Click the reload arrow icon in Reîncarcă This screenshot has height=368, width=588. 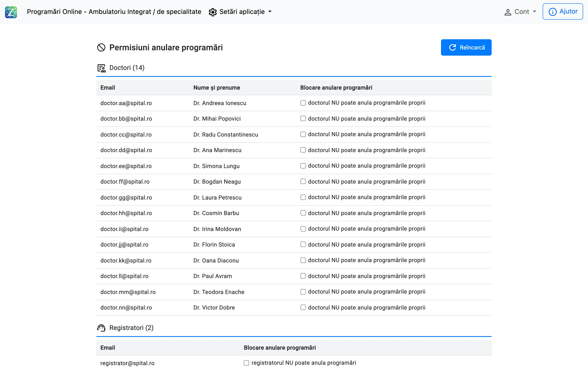pyautogui.click(x=452, y=47)
